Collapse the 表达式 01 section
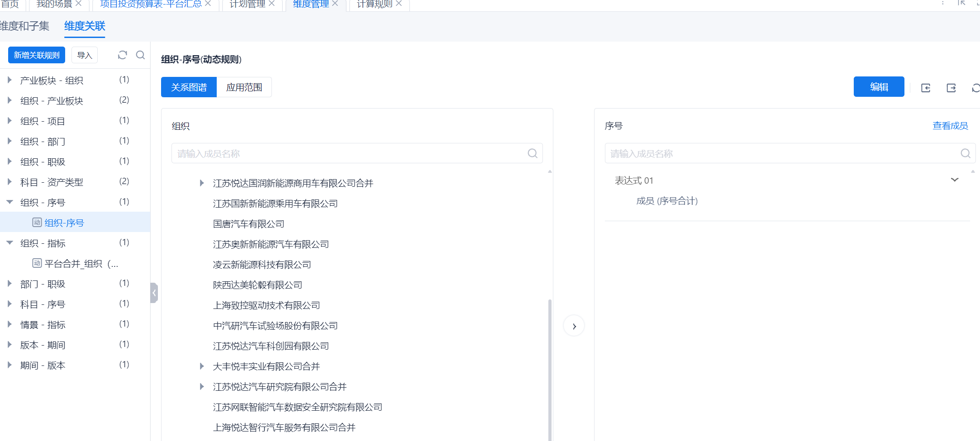The image size is (980, 441). pos(954,180)
